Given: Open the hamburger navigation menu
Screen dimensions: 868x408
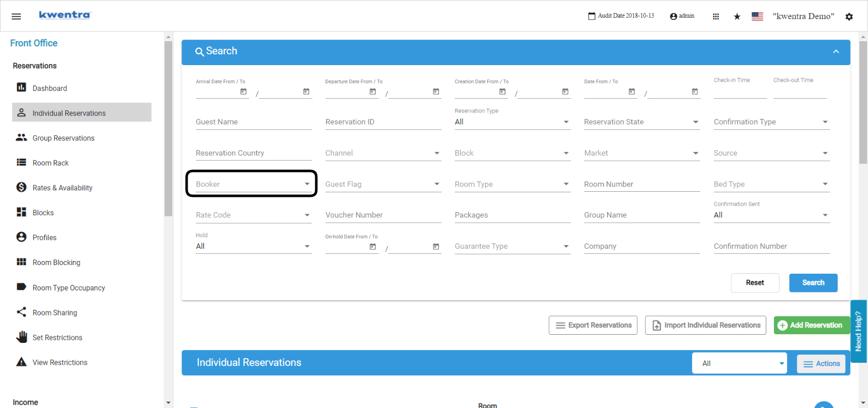Looking at the screenshot, I should tap(16, 16).
